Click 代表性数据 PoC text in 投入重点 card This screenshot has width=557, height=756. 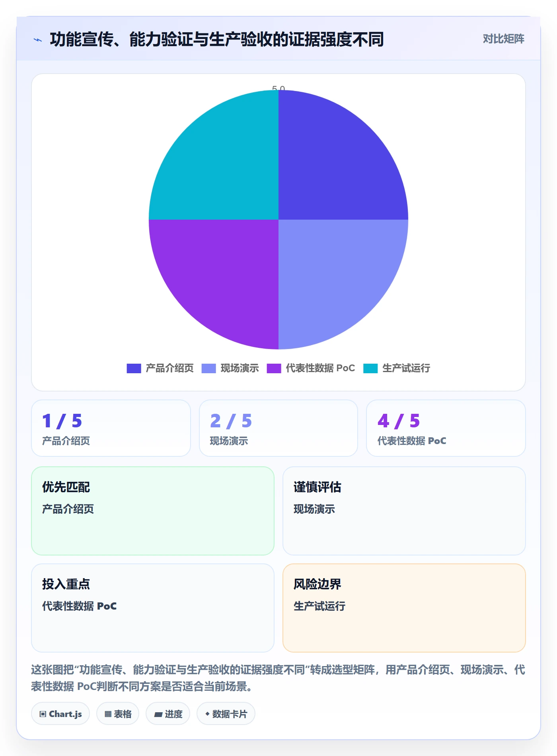80,606
